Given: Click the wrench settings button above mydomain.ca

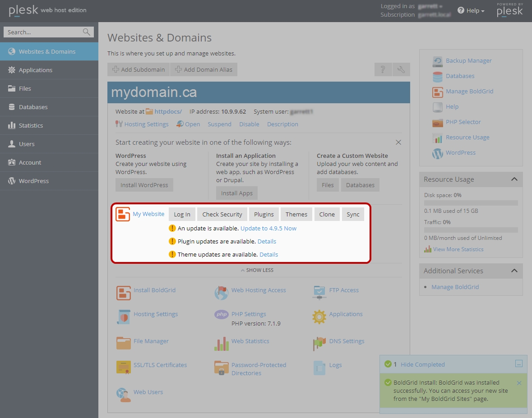Looking at the screenshot, I should [402, 69].
